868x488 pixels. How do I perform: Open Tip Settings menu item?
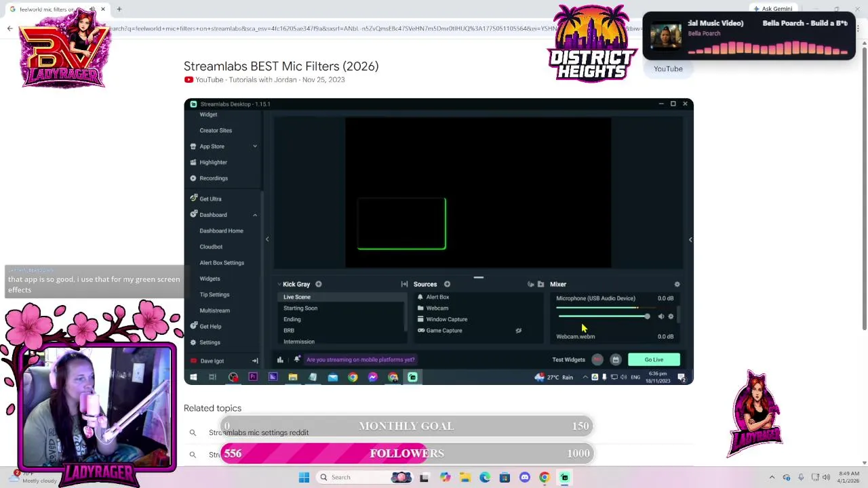(214, 295)
